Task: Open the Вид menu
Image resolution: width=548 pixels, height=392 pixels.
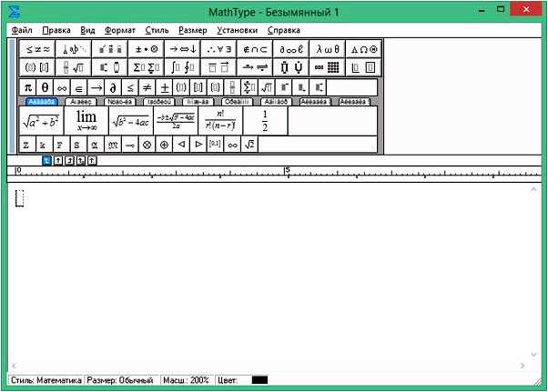Action: click(87, 30)
